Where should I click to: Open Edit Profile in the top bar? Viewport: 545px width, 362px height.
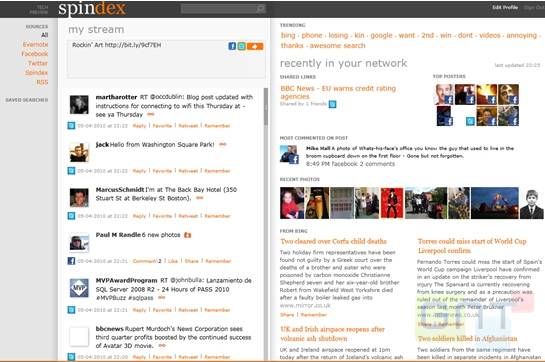(505, 7)
